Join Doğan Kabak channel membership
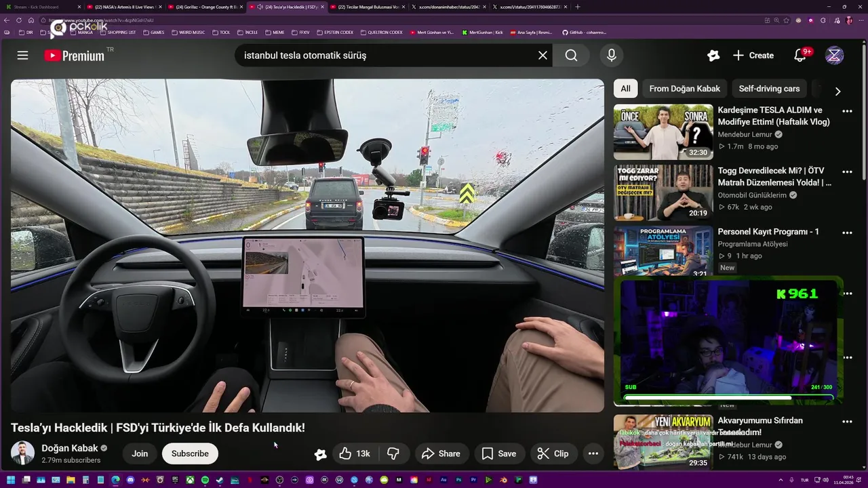This screenshot has width=868, height=488. click(140, 453)
